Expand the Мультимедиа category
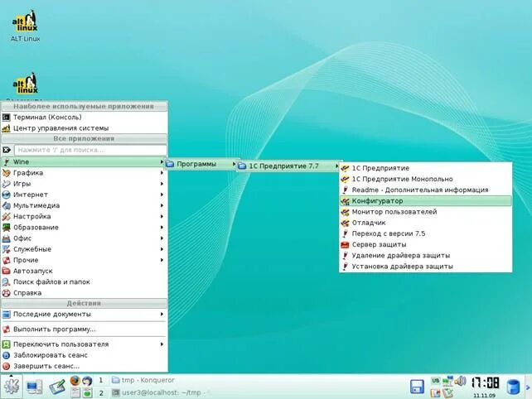532x399 pixels. tap(85, 205)
